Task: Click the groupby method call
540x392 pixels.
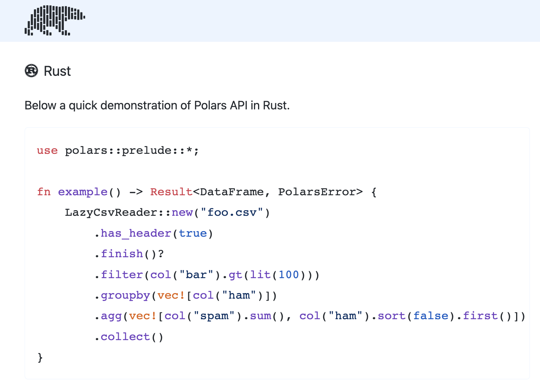Action: 125,295
